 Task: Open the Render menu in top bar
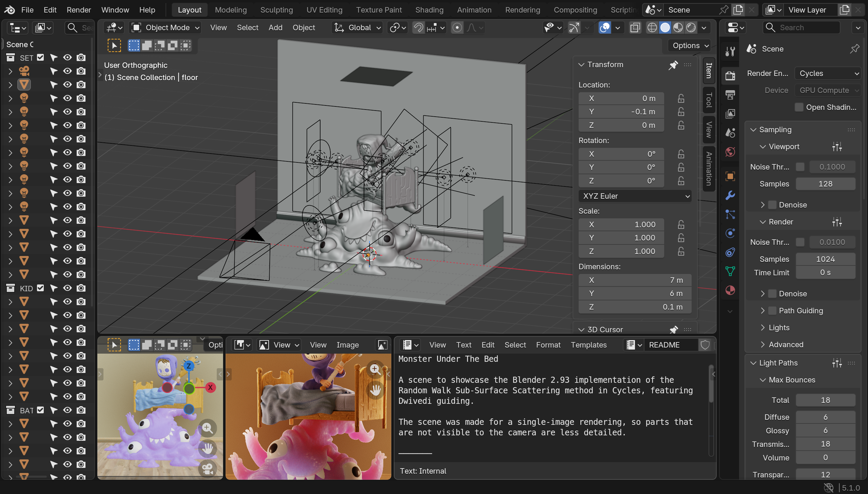click(x=79, y=10)
